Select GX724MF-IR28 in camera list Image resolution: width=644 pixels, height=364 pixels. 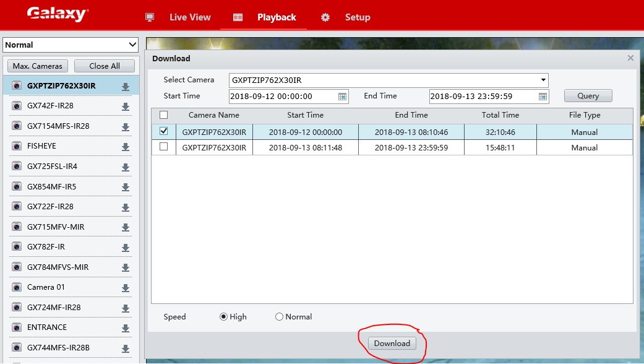pos(54,307)
